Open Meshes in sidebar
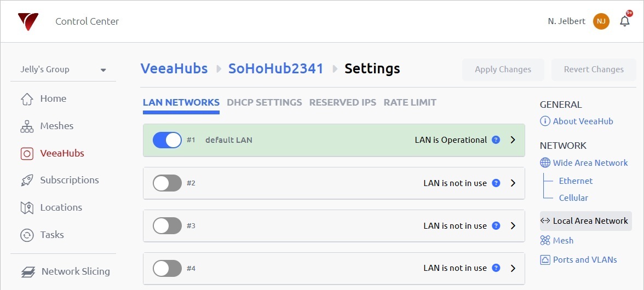This screenshot has height=290, width=644. pyautogui.click(x=57, y=126)
